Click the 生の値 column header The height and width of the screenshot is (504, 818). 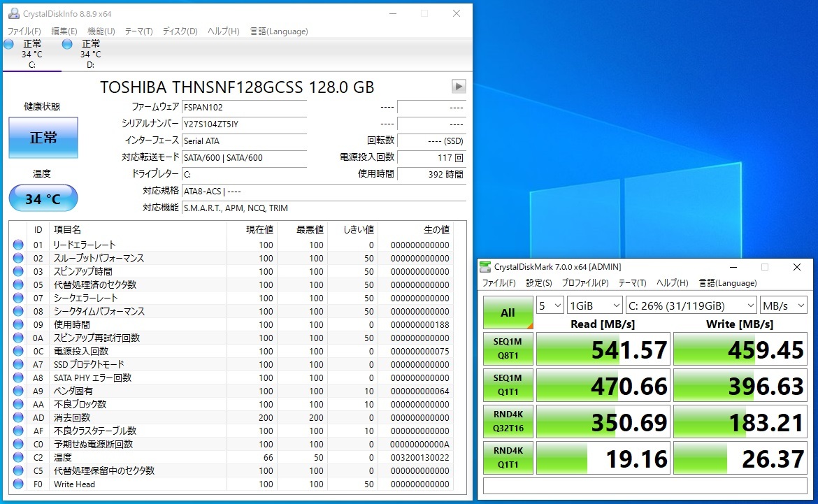click(415, 229)
